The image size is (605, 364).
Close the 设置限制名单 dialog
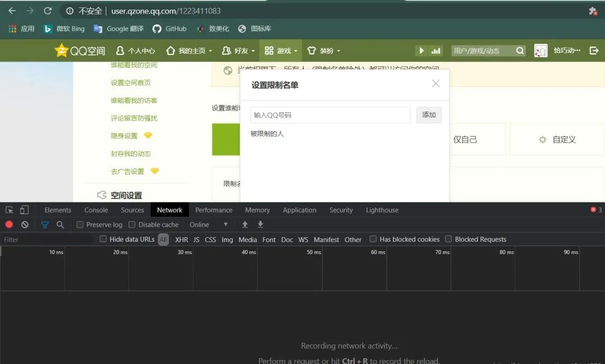pos(436,84)
